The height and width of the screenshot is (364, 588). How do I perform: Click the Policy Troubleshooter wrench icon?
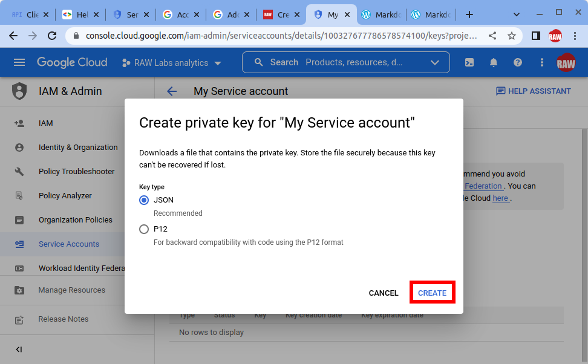pyautogui.click(x=19, y=172)
